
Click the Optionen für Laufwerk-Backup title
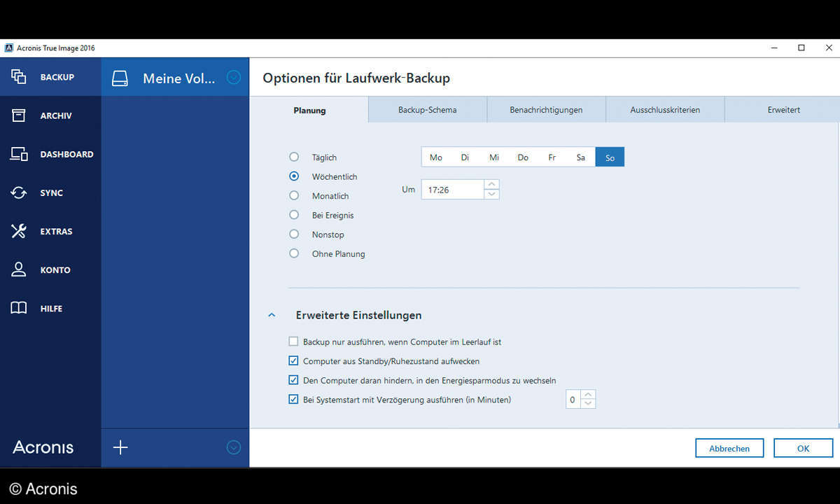pyautogui.click(x=356, y=78)
